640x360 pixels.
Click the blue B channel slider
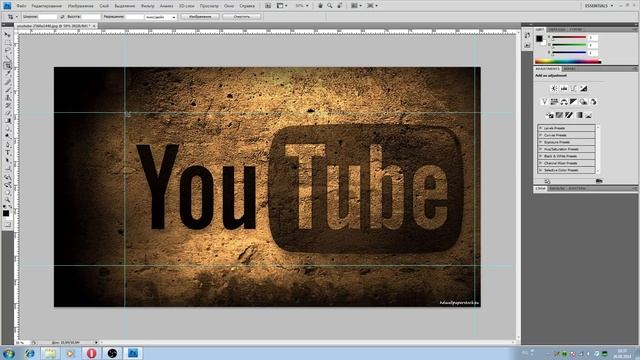[x=569, y=53]
